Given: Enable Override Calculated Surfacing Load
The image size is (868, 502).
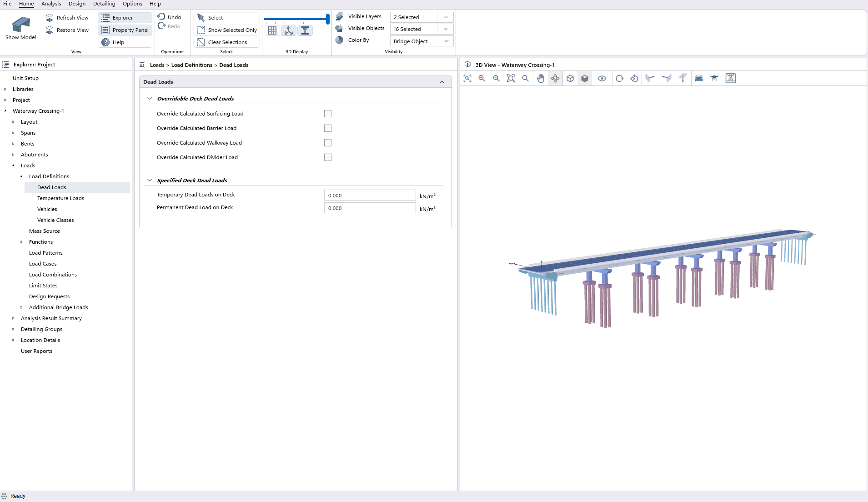Looking at the screenshot, I should (x=328, y=114).
